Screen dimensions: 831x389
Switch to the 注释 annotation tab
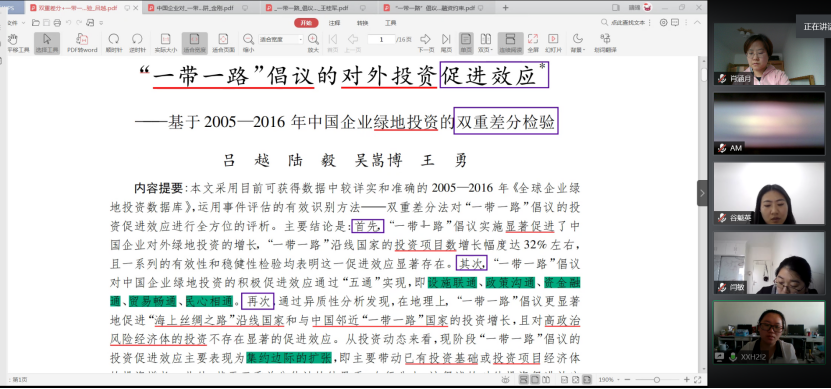pyautogui.click(x=334, y=23)
